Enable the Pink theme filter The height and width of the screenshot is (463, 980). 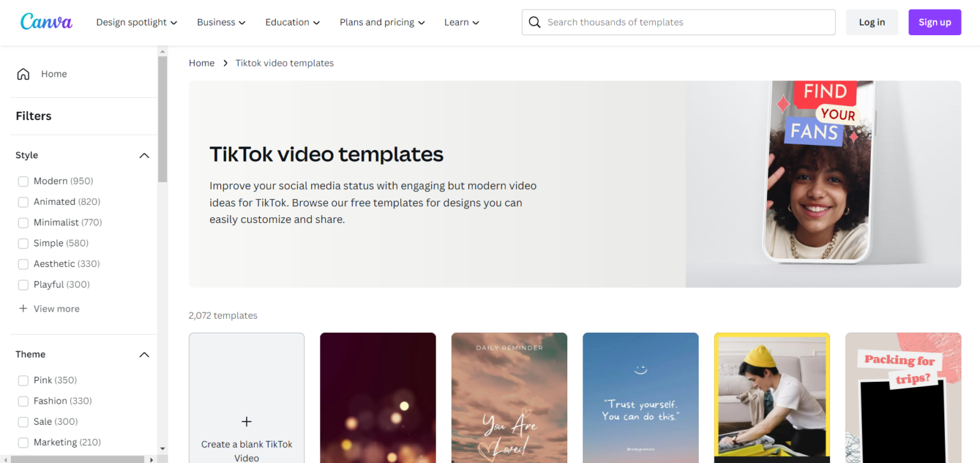[23, 380]
